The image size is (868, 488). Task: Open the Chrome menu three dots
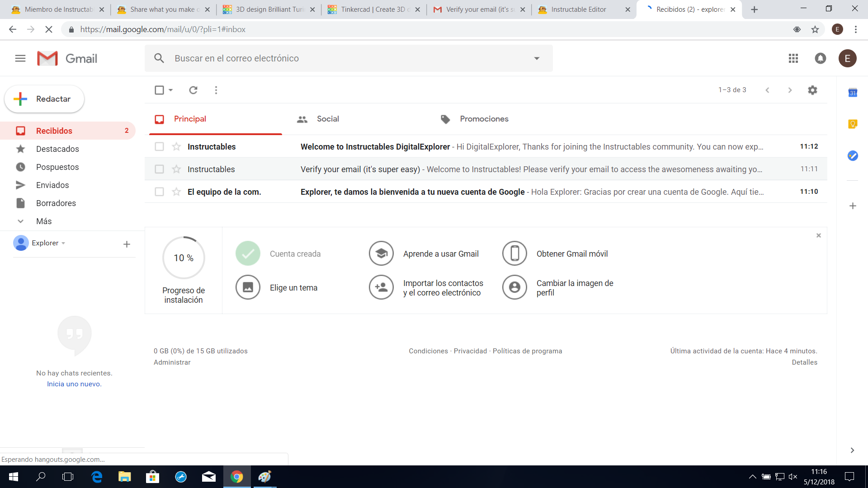pyautogui.click(x=856, y=29)
